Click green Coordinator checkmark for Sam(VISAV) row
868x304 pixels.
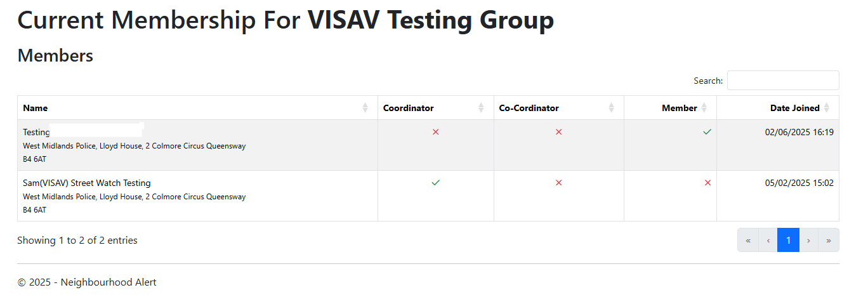pyautogui.click(x=436, y=183)
